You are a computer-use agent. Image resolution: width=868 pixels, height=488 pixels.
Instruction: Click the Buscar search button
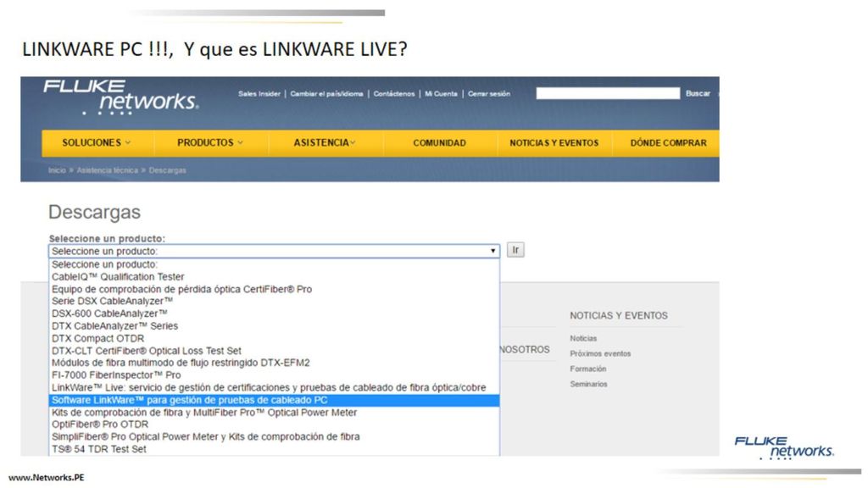[698, 93]
